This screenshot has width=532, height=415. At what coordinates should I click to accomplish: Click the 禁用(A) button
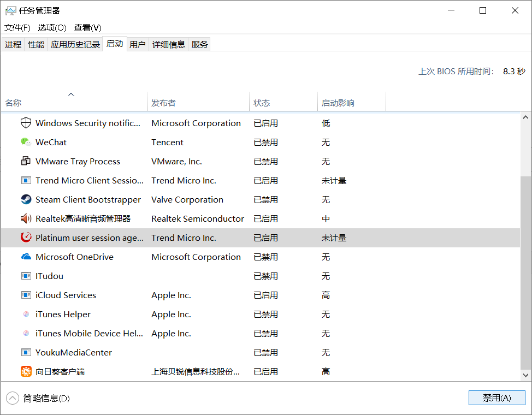[x=496, y=398]
